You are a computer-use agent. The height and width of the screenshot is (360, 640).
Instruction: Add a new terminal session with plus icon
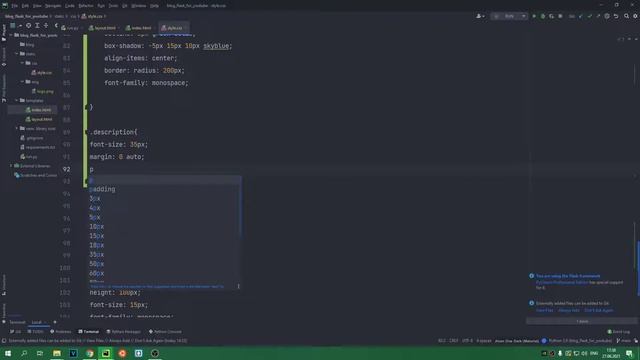pyautogui.click(x=55, y=322)
